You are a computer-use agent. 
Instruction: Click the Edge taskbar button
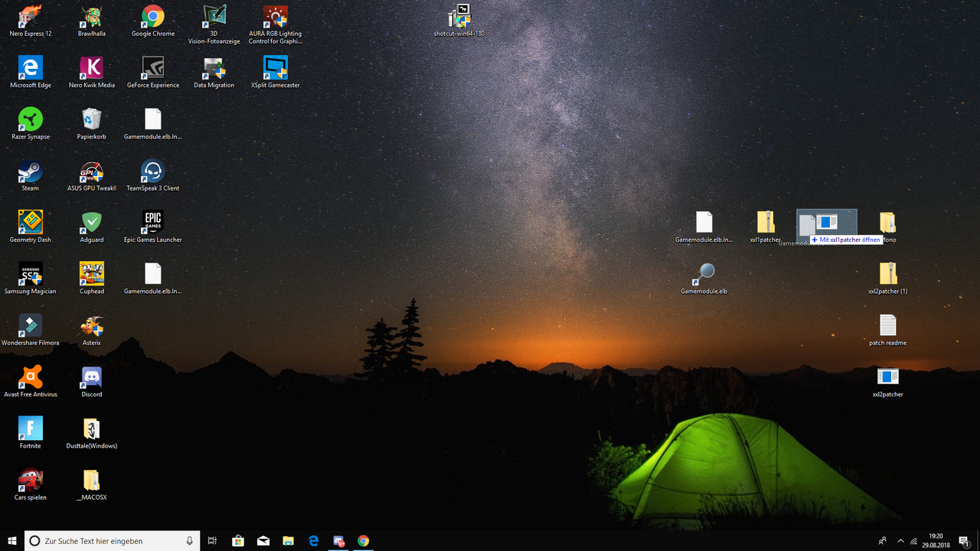pos(313,541)
